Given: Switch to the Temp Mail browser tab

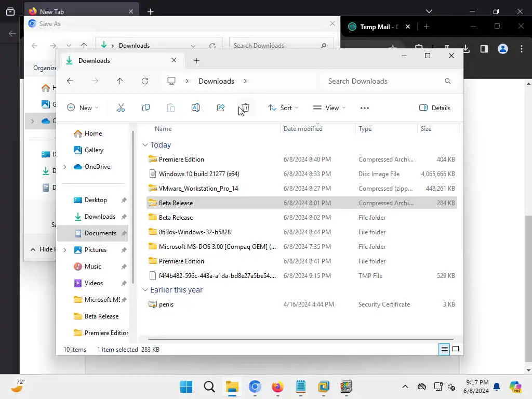Looking at the screenshot, I should [x=379, y=26].
